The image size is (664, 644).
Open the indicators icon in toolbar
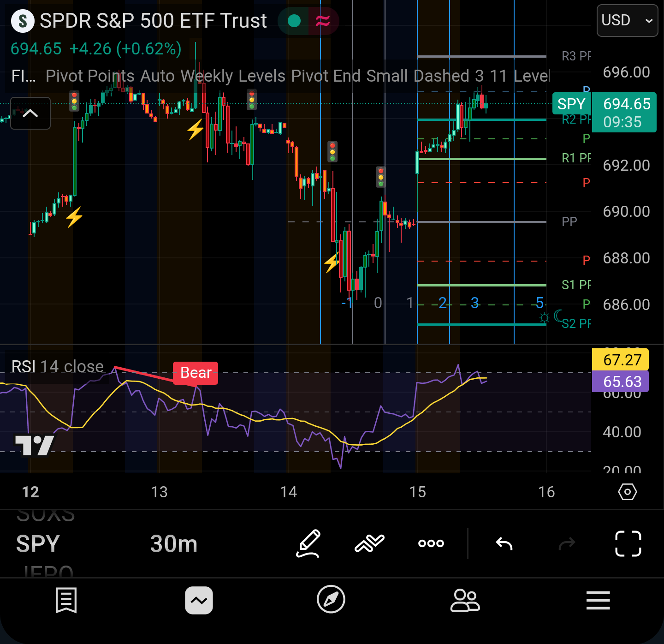point(369,544)
